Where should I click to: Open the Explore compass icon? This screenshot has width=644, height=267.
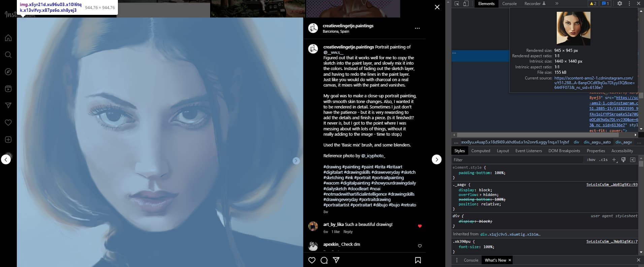tap(8, 72)
